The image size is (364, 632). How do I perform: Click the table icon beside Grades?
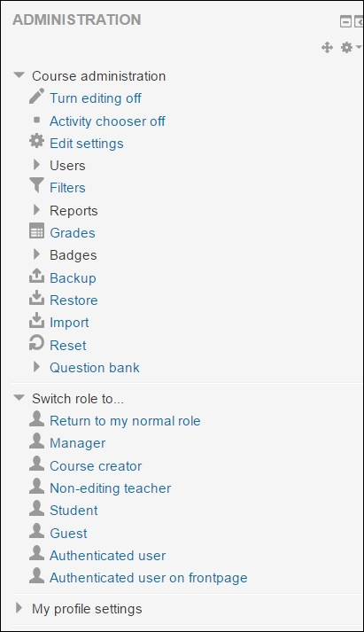point(36,231)
